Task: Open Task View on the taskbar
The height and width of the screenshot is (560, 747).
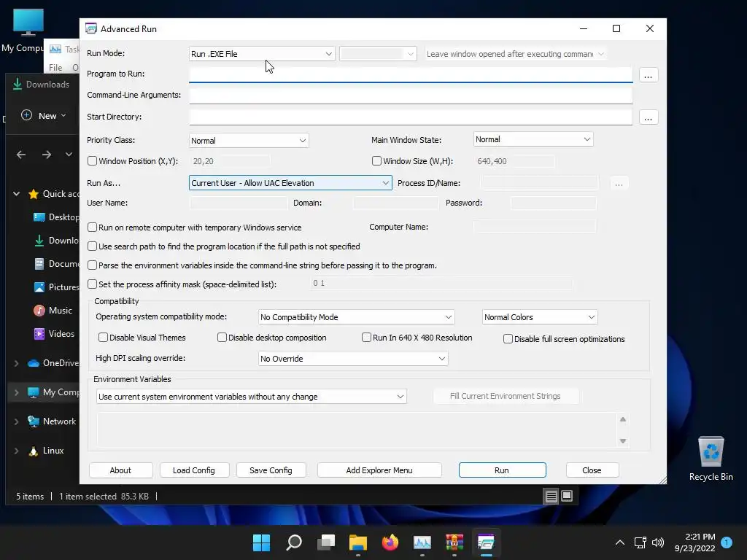Action: pos(326,542)
